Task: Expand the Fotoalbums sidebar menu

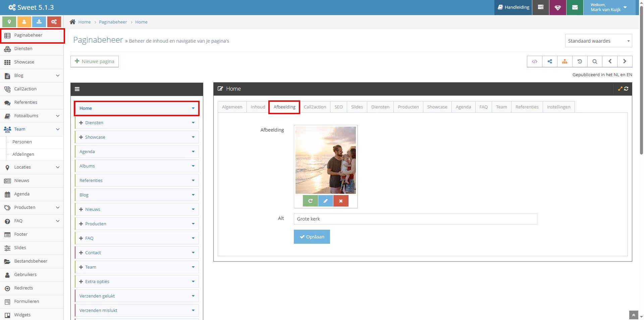Action: tap(58, 116)
